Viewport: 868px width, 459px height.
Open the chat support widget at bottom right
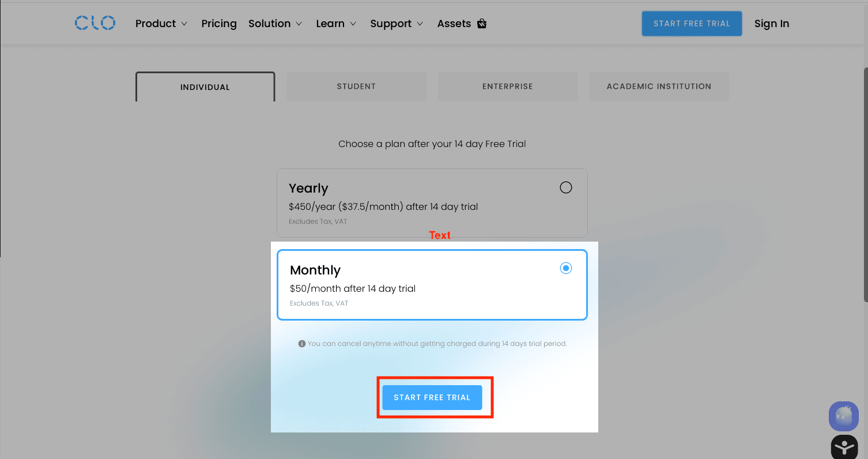click(x=843, y=416)
